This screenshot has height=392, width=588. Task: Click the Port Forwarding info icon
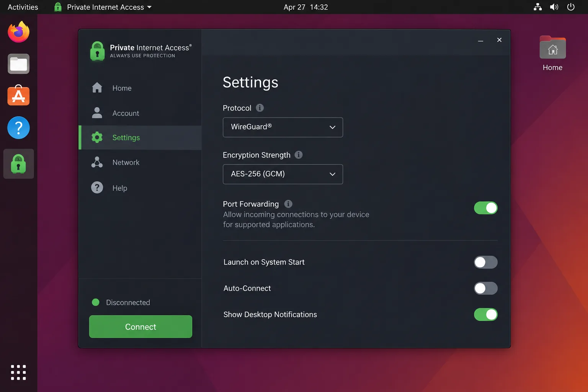tap(288, 204)
